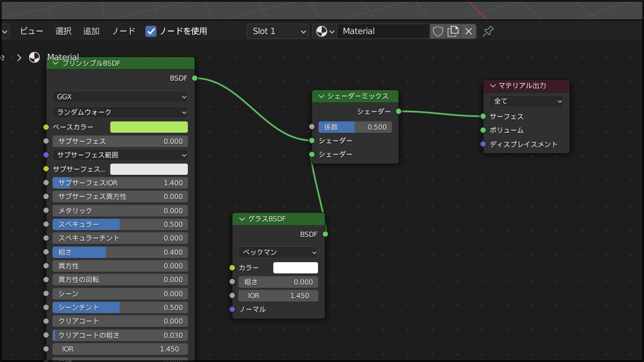Click the スペキュラー 0.500 slider
Screen dimensions: 644x362
coord(120,224)
